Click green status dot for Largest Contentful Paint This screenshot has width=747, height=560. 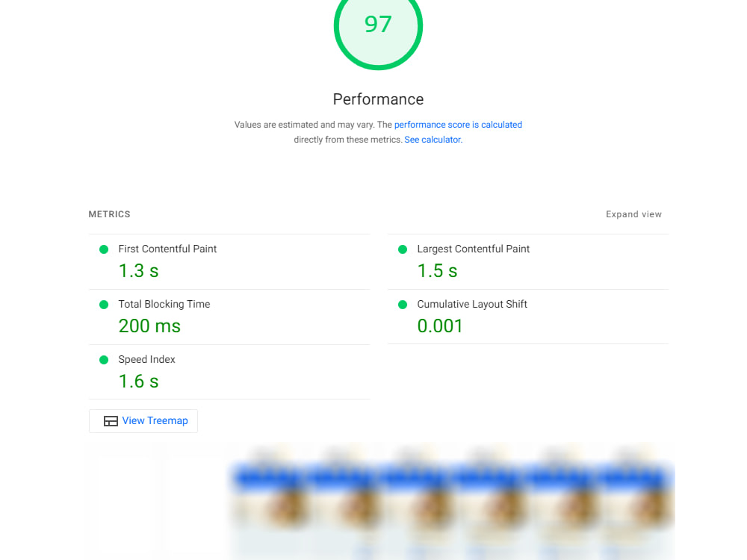(x=403, y=249)
